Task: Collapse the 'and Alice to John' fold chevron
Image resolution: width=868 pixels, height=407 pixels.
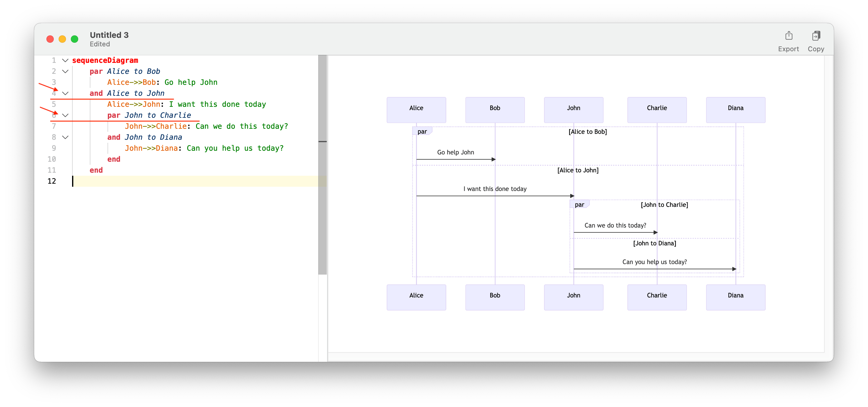Action: pos(65,93)
